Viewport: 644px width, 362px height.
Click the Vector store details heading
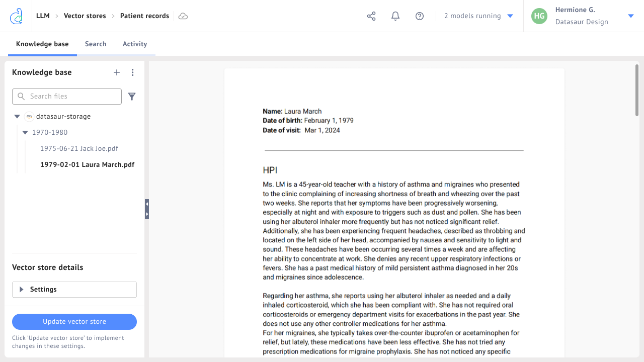(48, 267)
